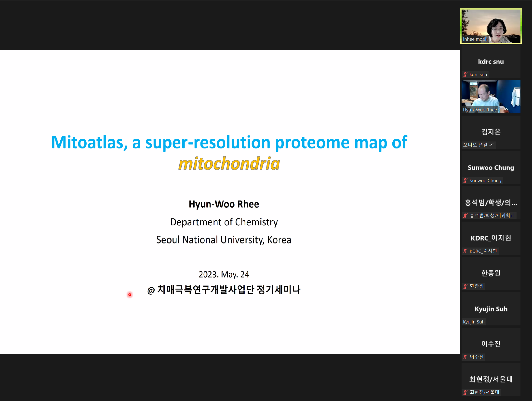Click muted mic icon beside KDRC_이지현
This screenshot has width=532, height=401.
pyautogui.click(x=465, y=251)
